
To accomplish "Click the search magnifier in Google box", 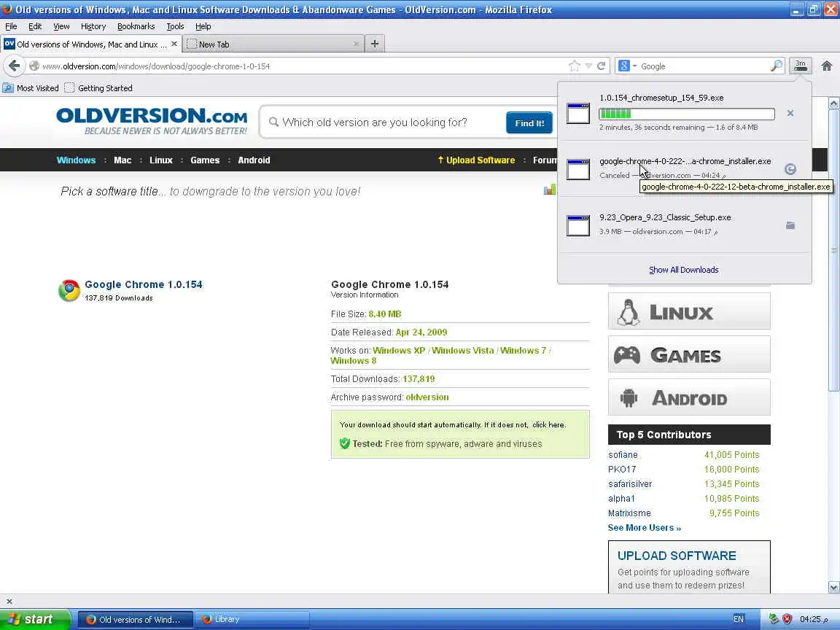I will click(777, 66).
